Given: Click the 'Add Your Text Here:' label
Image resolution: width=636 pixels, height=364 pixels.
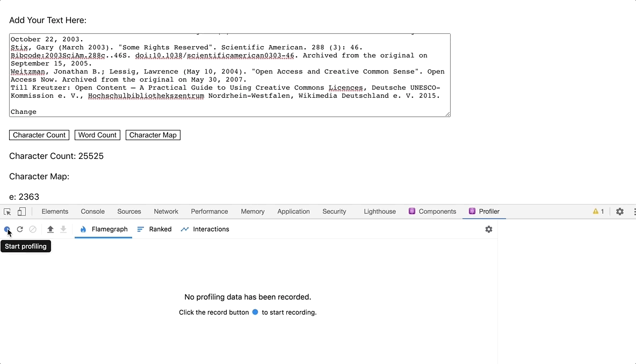Looking at the screenshot, I should click(48, 20).
